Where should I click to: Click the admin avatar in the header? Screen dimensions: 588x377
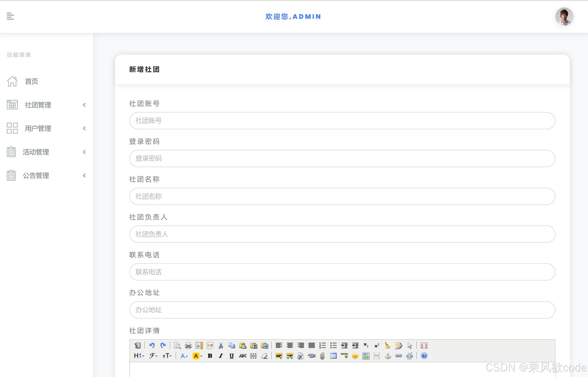coord(564,16)
